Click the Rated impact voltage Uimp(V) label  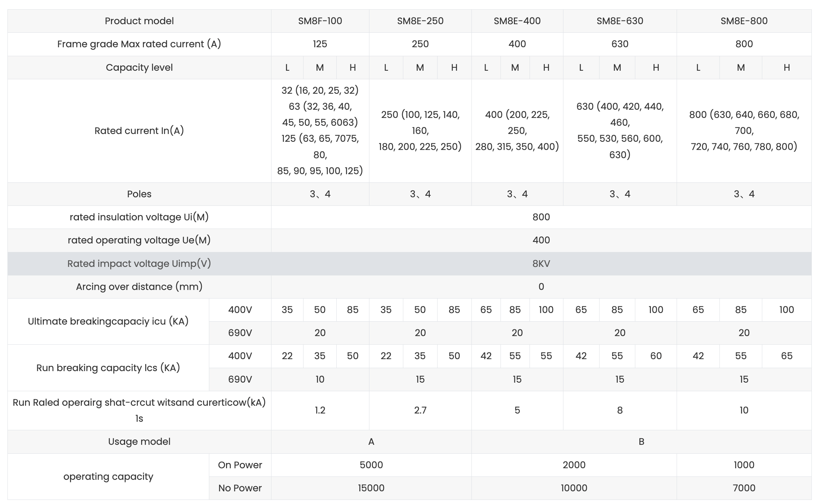point(139,264)
